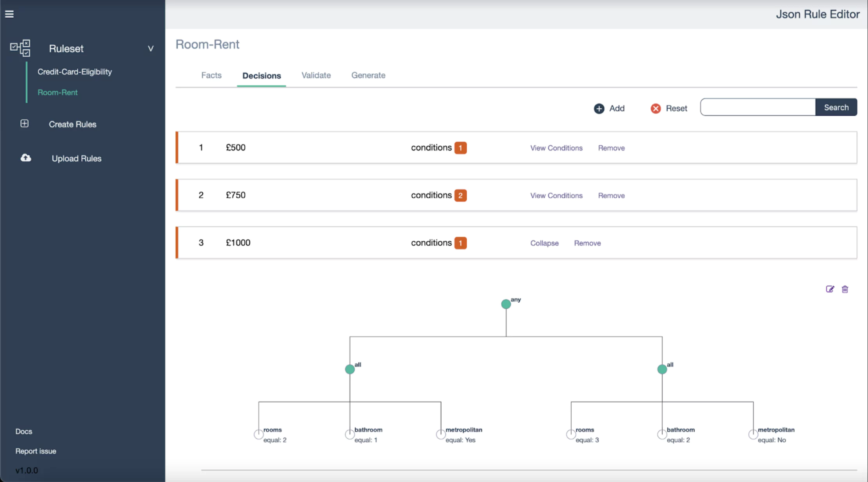Screen dimensions: 868x482
Task: Click the search text input field
Action: 757,107
